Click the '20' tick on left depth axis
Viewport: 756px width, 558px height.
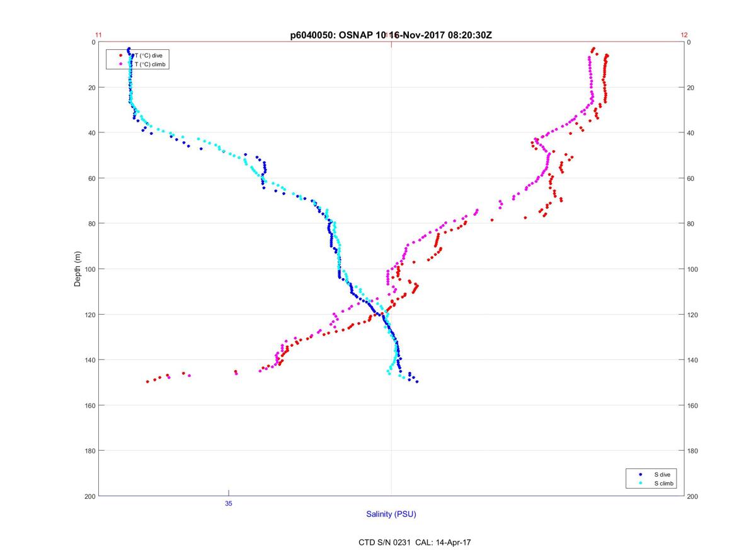tap(92, 88)
